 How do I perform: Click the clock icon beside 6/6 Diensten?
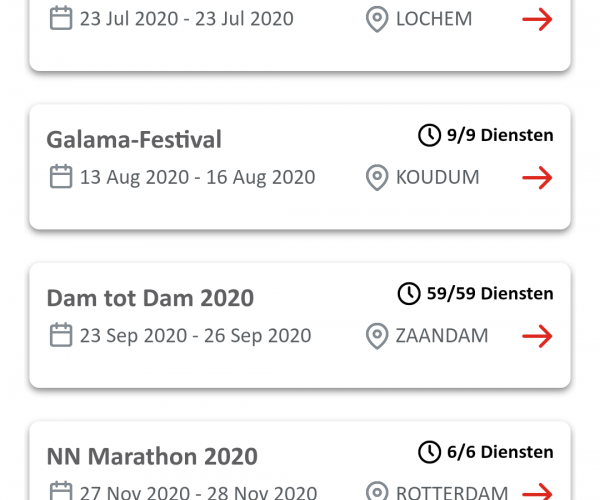[x=429, y=452]
